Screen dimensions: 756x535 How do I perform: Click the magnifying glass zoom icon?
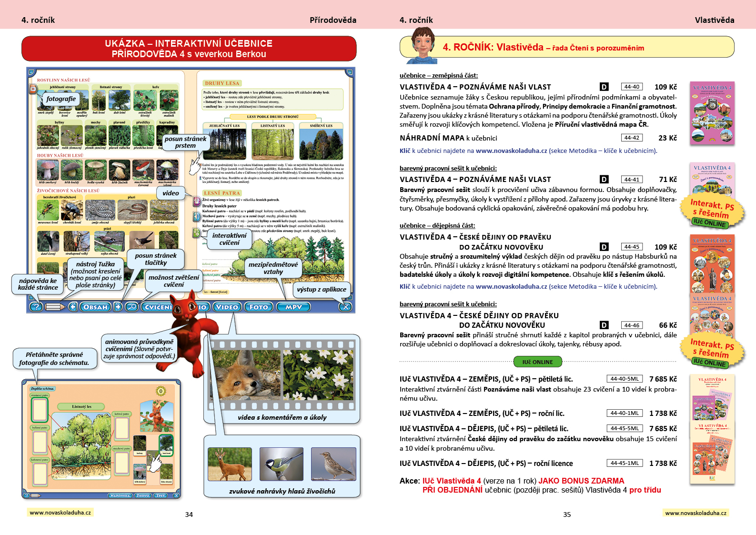[131, 307]
